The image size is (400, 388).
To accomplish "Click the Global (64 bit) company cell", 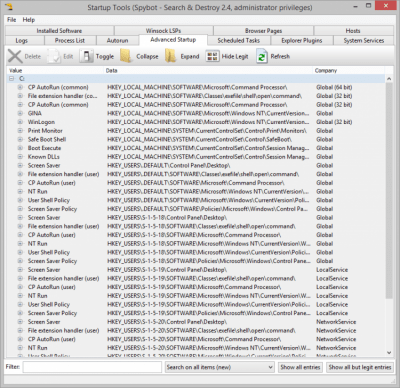I will tap(334, 87).
